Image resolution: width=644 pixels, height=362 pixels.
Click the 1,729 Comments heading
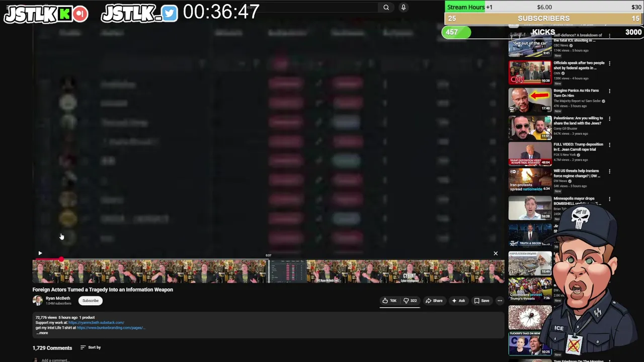pos(52,348)
